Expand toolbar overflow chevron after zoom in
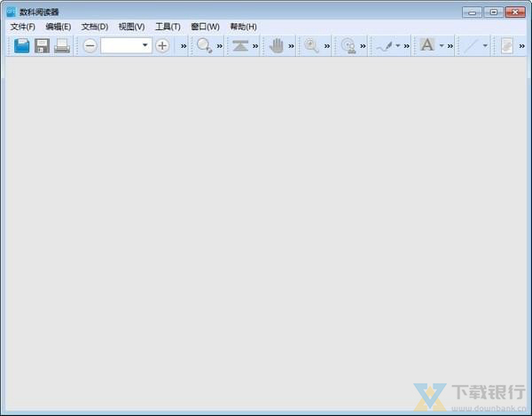Screen dimensions: 532x416 [184, 45]
